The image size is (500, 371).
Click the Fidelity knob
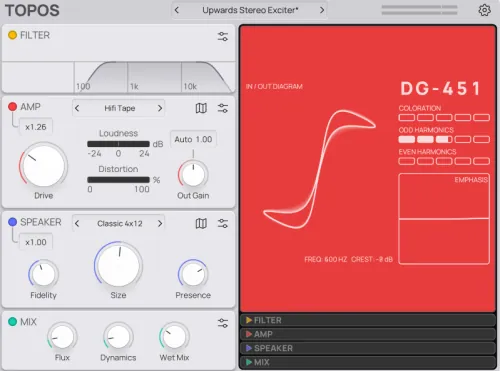(43, 274)
